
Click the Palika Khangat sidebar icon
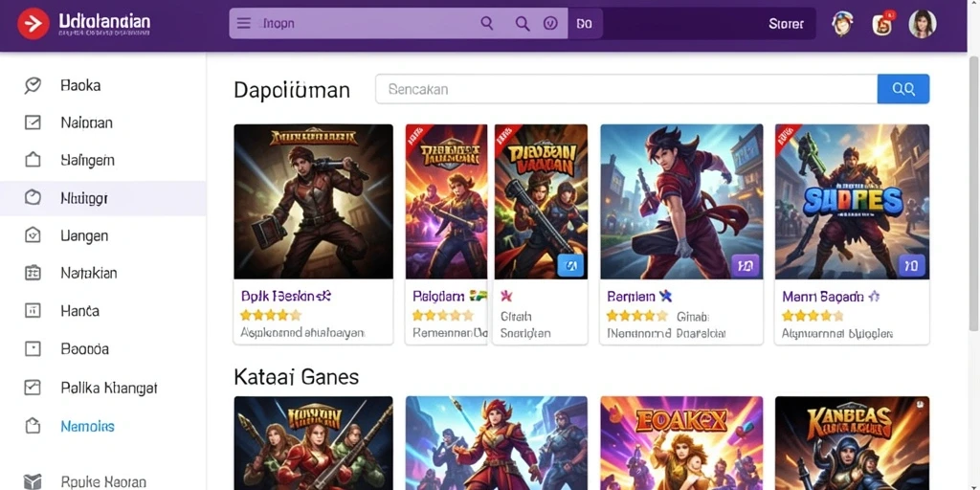pos(33,388)
